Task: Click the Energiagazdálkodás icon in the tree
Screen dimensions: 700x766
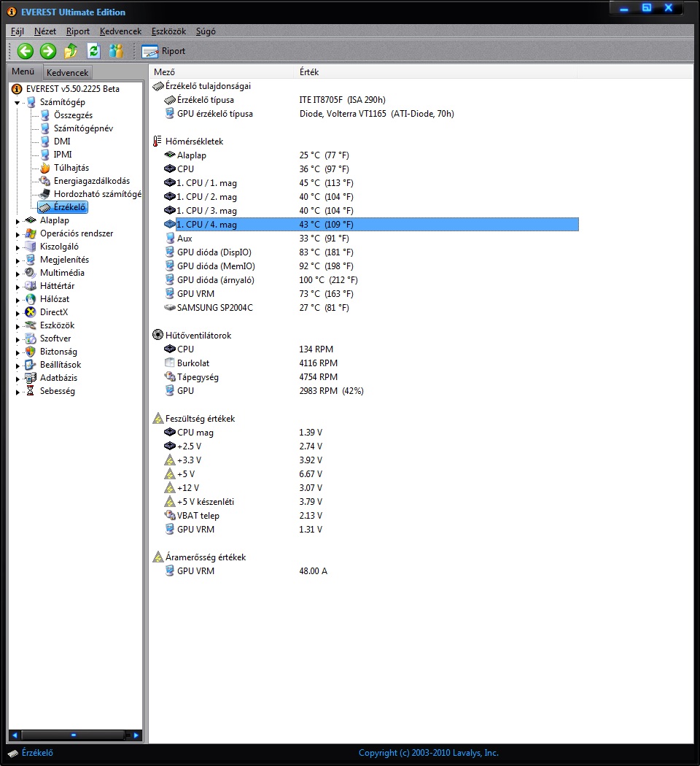Action: (45, 181)
